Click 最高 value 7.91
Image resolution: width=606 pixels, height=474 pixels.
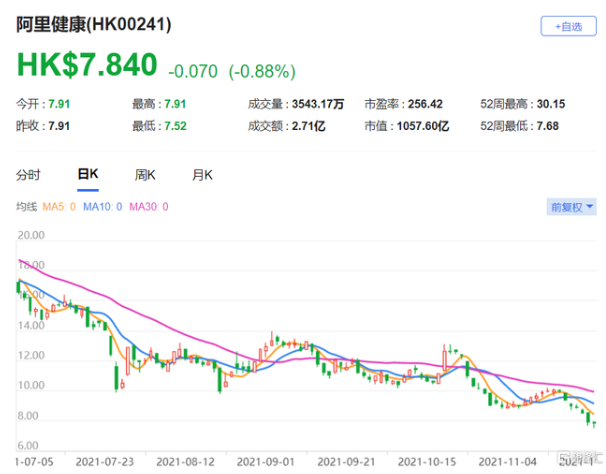click(175, 104)
